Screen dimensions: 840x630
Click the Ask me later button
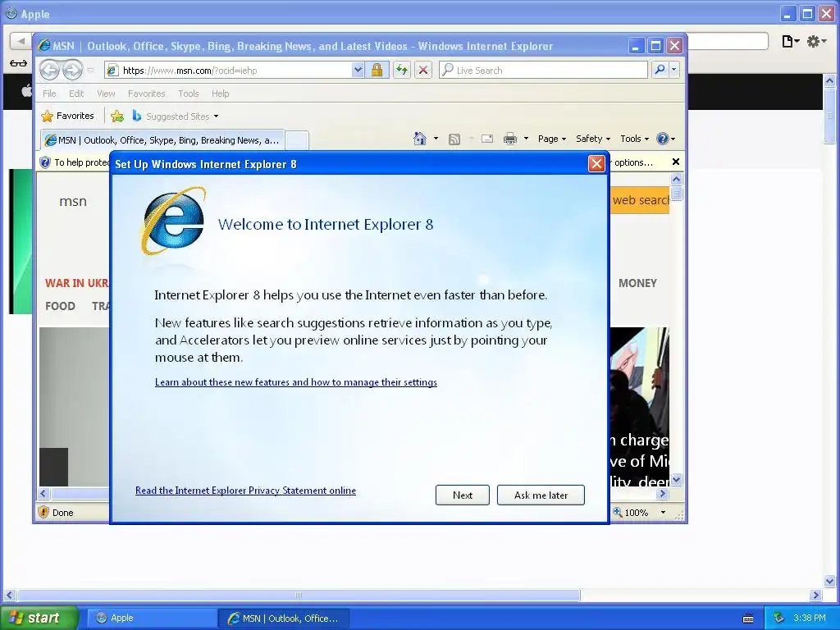point(541,495)
